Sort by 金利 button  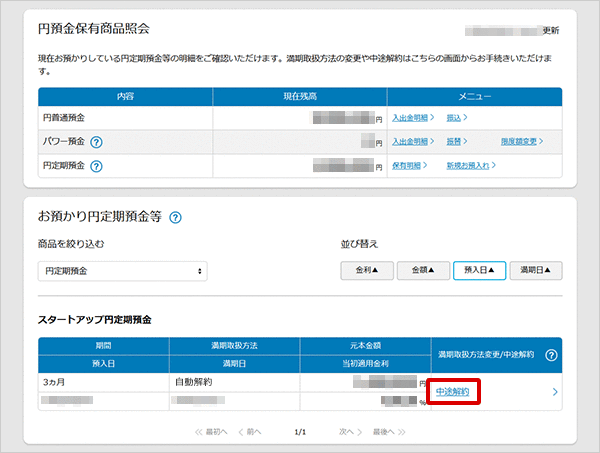pyautogui.click(x=366, y=270)
